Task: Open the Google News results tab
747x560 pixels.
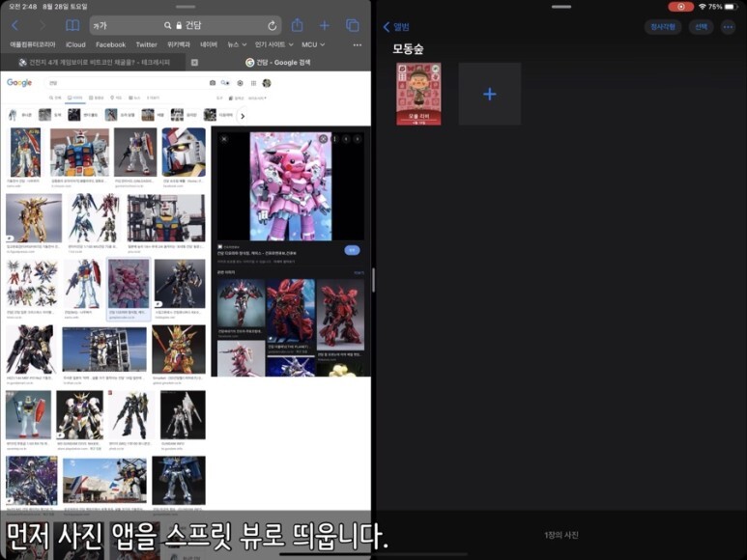Action: point(135,98)
